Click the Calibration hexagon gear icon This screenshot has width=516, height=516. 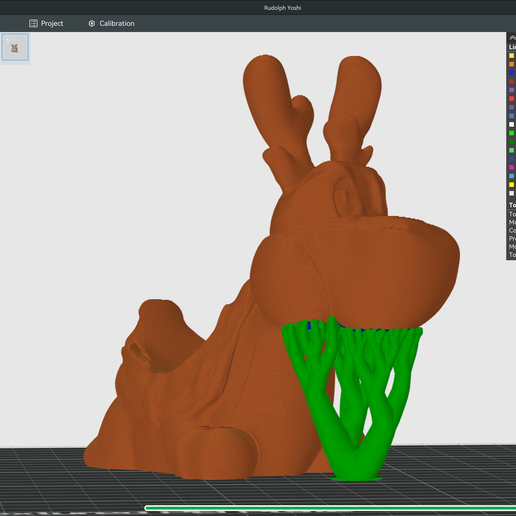(x=92, y=23)
